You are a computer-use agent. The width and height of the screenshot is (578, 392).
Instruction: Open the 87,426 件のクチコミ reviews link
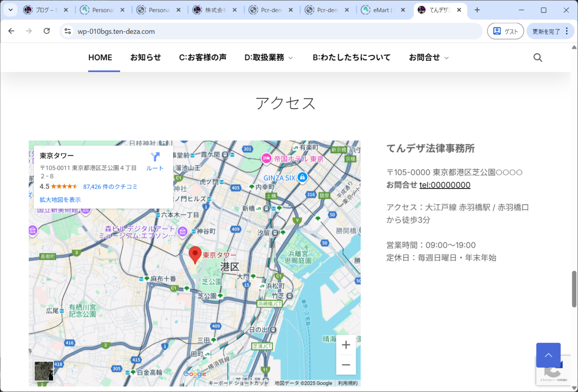click(x=110, y=187)
